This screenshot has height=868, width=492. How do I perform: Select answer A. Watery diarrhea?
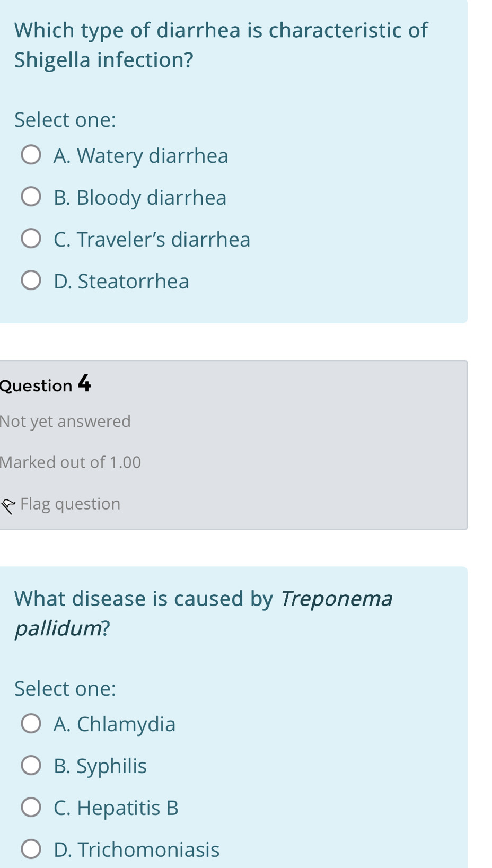point(31,155)
